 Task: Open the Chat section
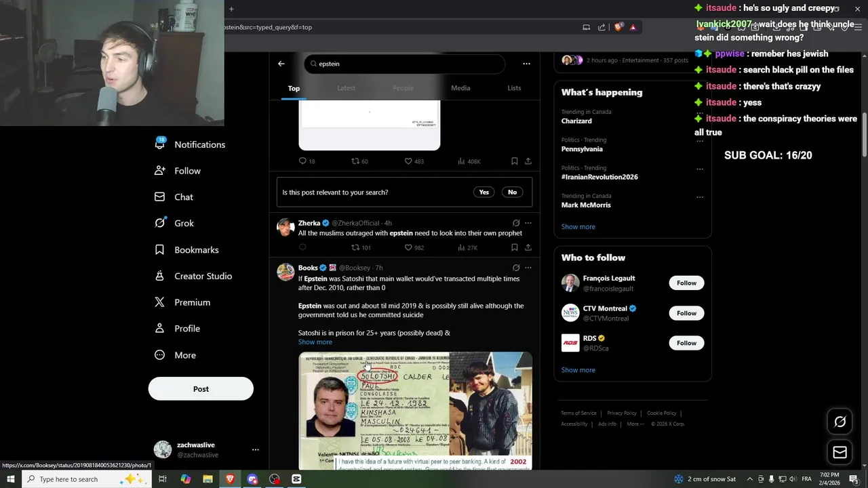pos(174,197)
